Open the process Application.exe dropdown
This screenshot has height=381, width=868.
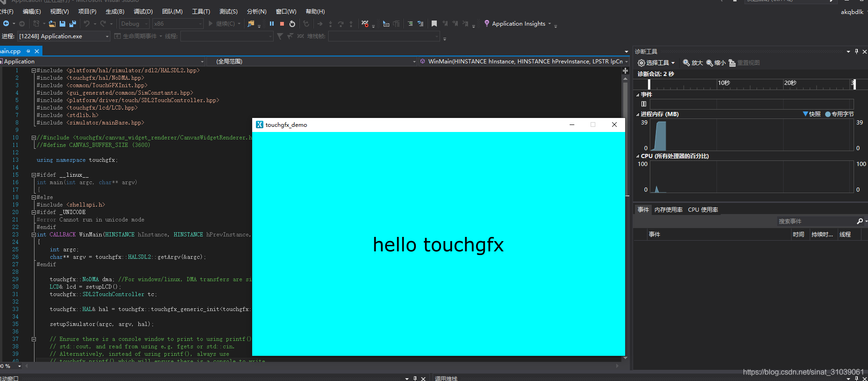coord(64,36)
